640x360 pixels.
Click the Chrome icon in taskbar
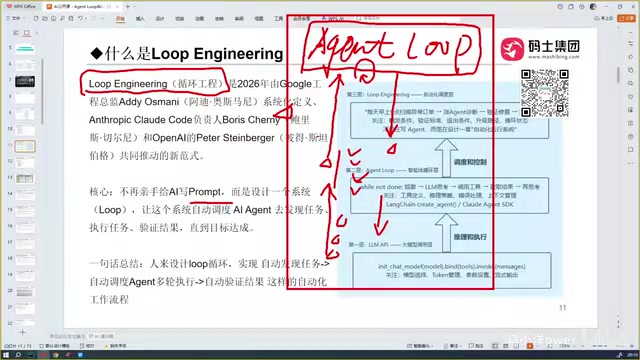click(x=56, y=355)
